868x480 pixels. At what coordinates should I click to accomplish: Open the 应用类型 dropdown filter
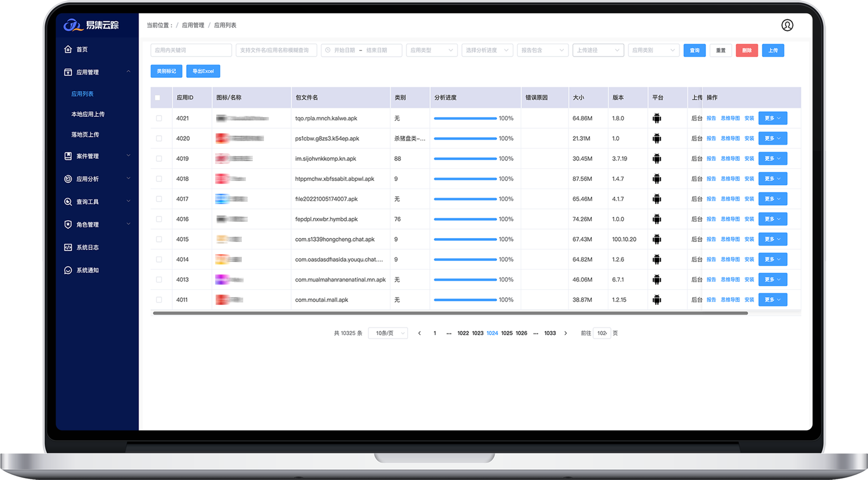pyautogui.click(x=431, y=50)
